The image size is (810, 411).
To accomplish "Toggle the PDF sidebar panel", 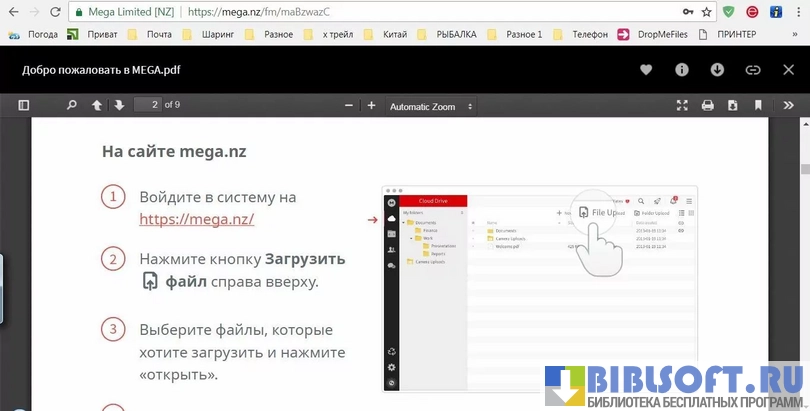I will (x=24, y=105).
